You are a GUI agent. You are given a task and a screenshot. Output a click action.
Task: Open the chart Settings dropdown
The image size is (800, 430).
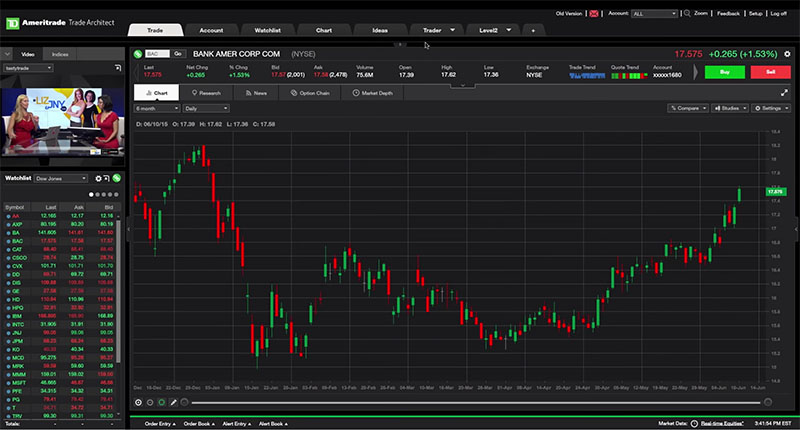(771, 108)
